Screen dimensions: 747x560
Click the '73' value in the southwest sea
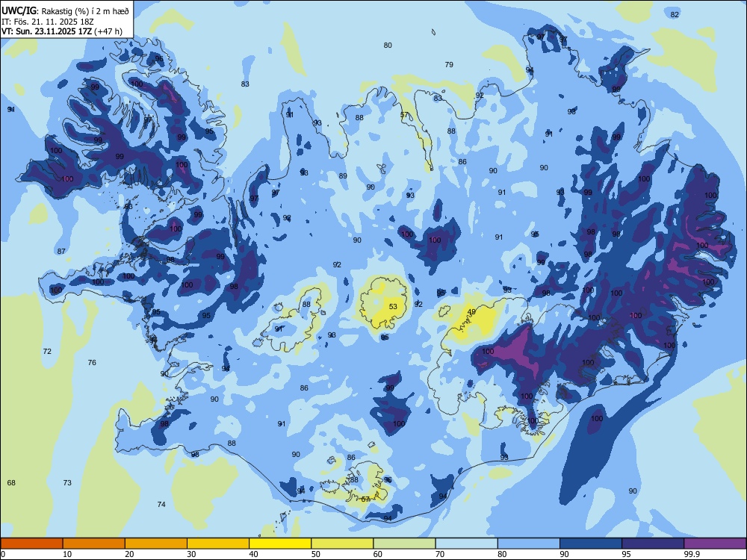pyautogui.click(x=67, y=483)
